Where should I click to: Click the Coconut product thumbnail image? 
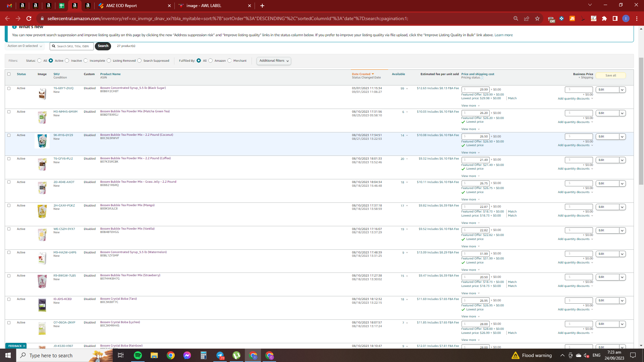(x=42, y=141)
